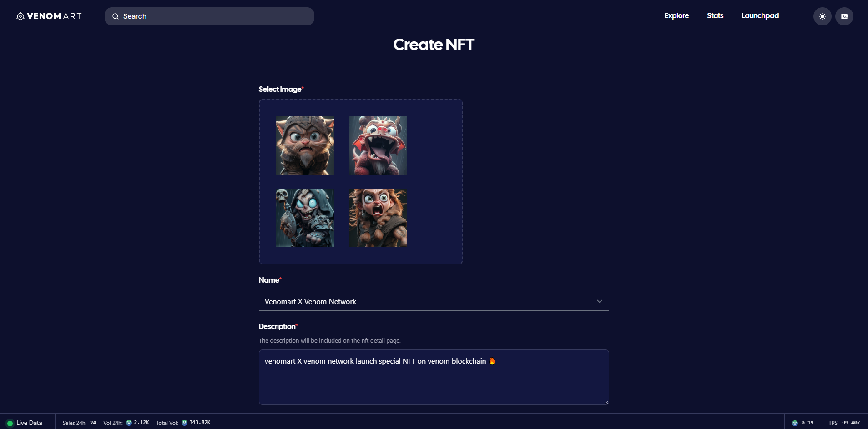
Task: Select the viking cat image
Action: [305, 145]
